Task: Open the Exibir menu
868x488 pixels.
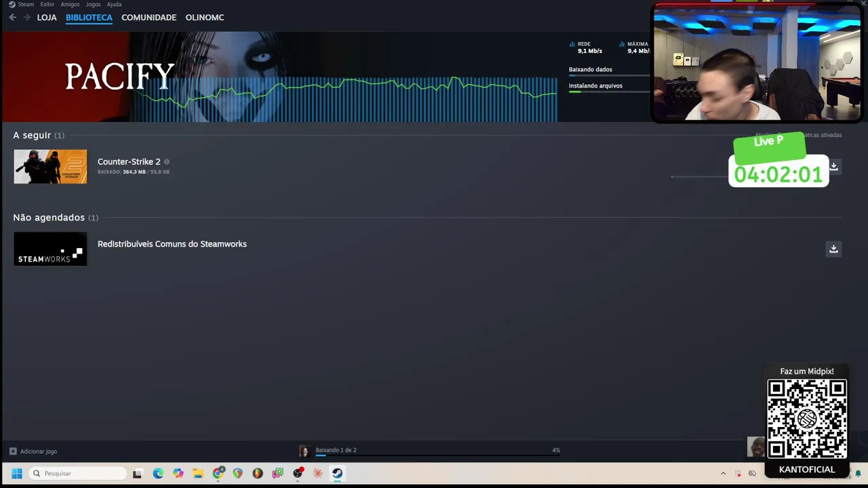Action: coord(47,4)
